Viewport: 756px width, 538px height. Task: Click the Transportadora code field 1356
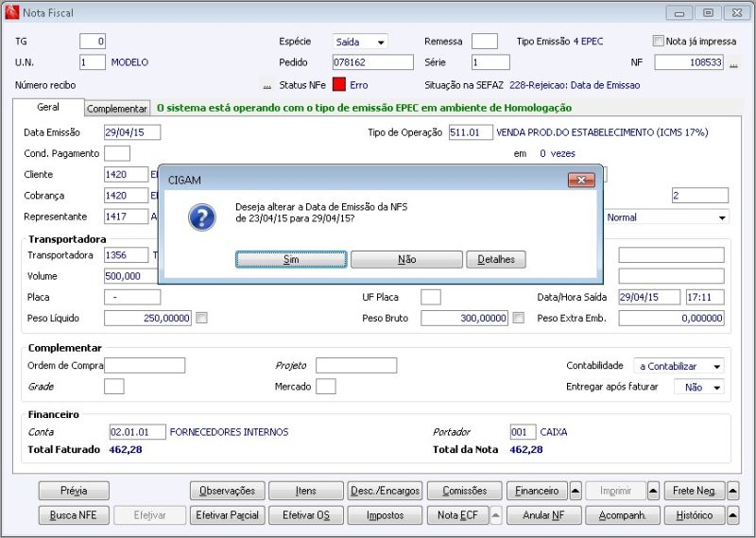tap(127, 254)
